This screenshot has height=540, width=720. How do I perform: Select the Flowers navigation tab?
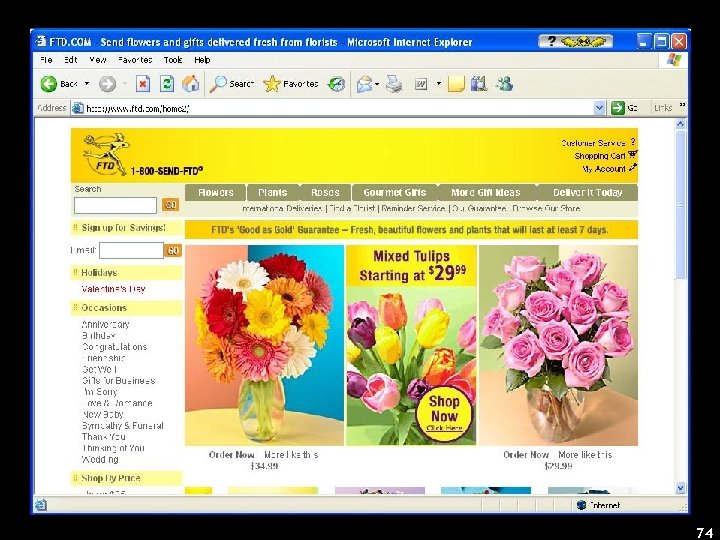coord(215,192)
